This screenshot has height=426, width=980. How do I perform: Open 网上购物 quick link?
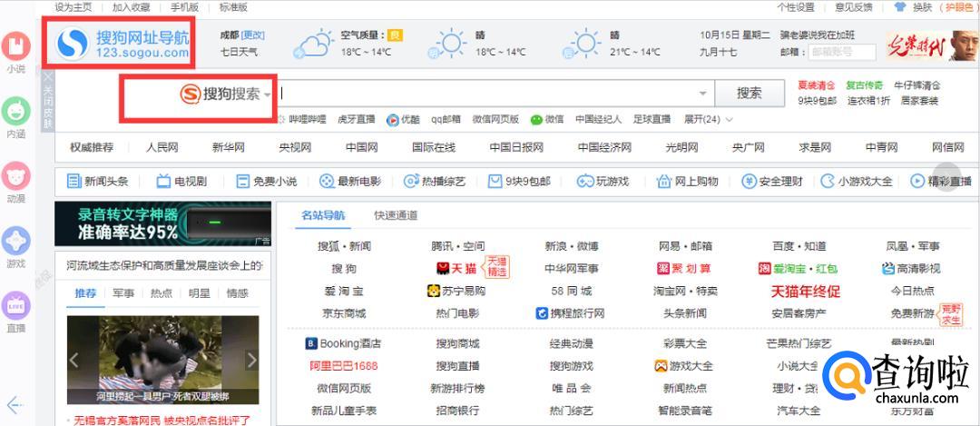tap(687, 182)
